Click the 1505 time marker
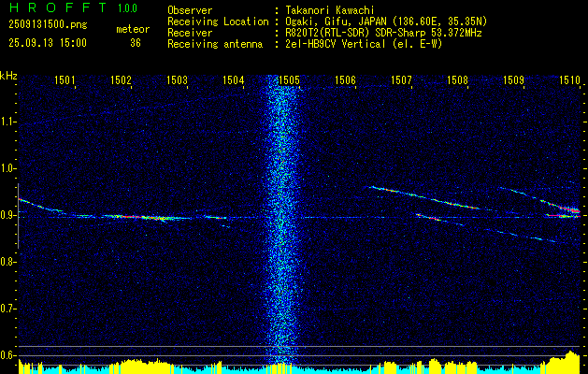Viewport: 588px width, 374px height. point(289,79)
